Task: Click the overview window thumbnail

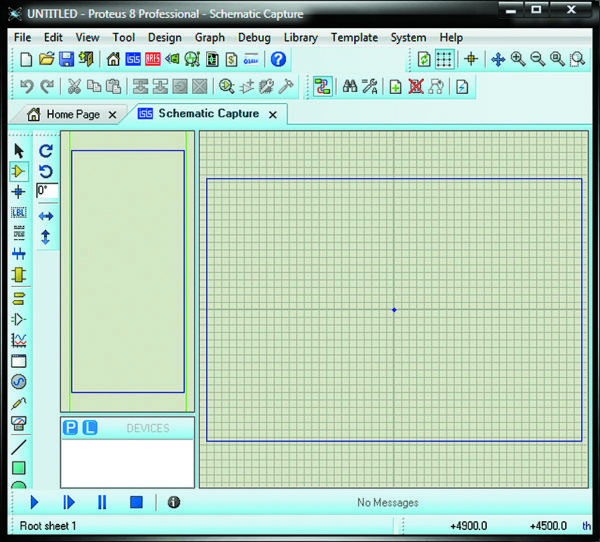Action: 127,271
